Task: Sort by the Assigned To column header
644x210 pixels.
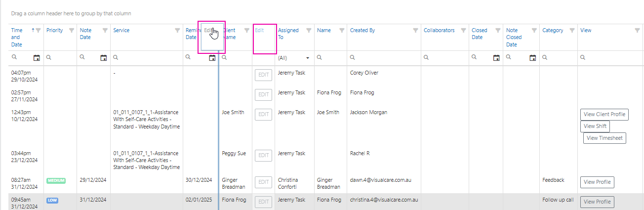Action: pyautogui.click(x=288, y=34)
